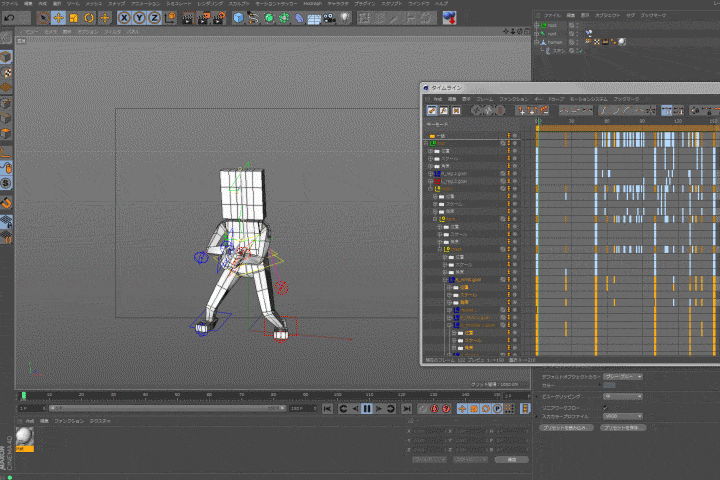Open Render Settings clapperboard with gear

coord(219,18)
